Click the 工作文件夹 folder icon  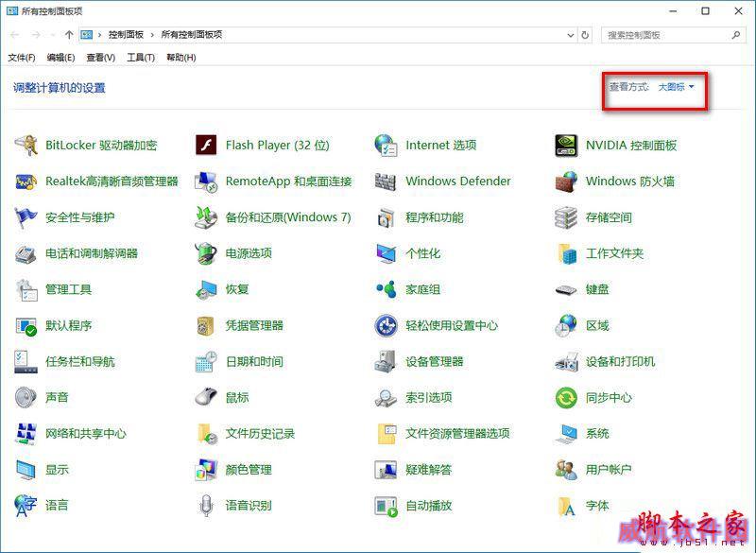click(x=566, y=253)
